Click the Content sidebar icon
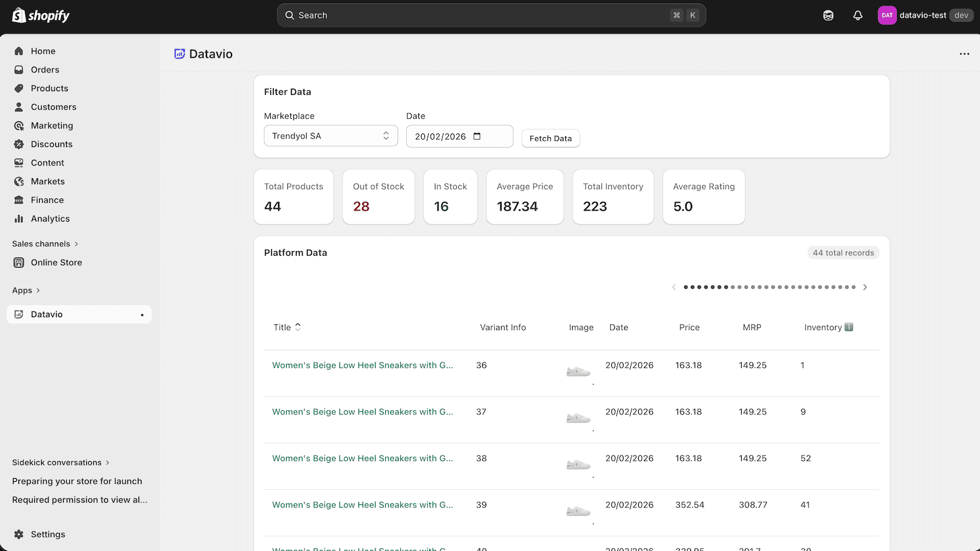 tap(19, 163)
